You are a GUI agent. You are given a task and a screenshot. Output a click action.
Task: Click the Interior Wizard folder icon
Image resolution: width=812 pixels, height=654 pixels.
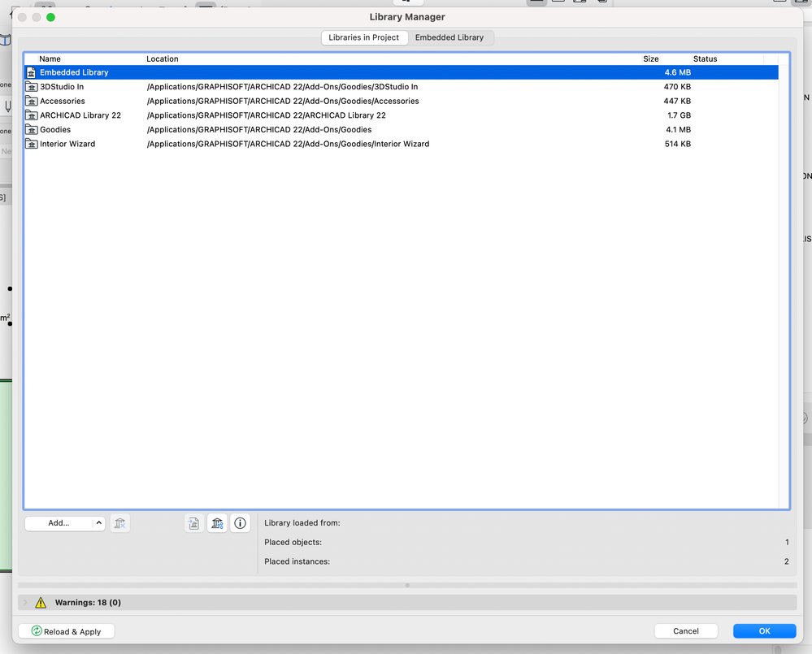click(32, 144)
